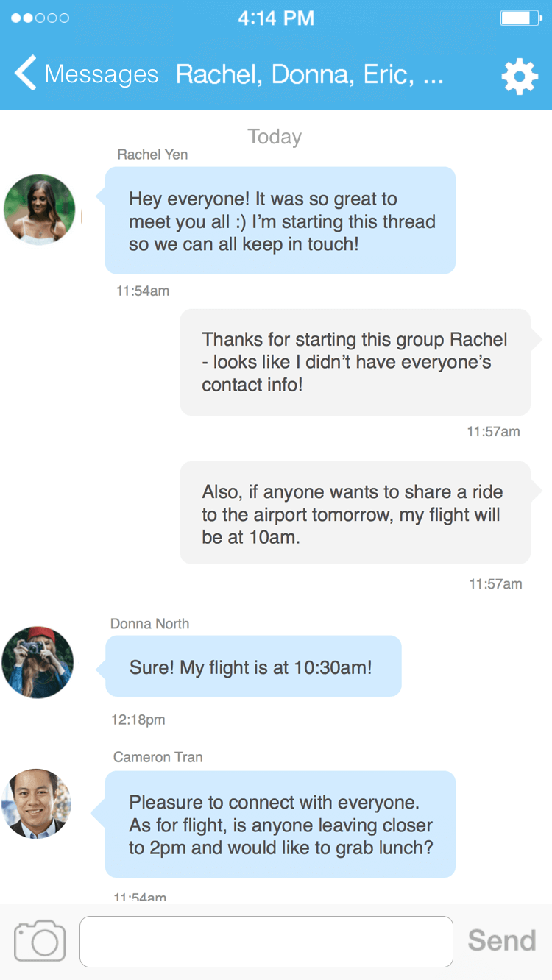Open settings with the gear icon
Viewport: 552px width, 980px height.
coord(520,76)
